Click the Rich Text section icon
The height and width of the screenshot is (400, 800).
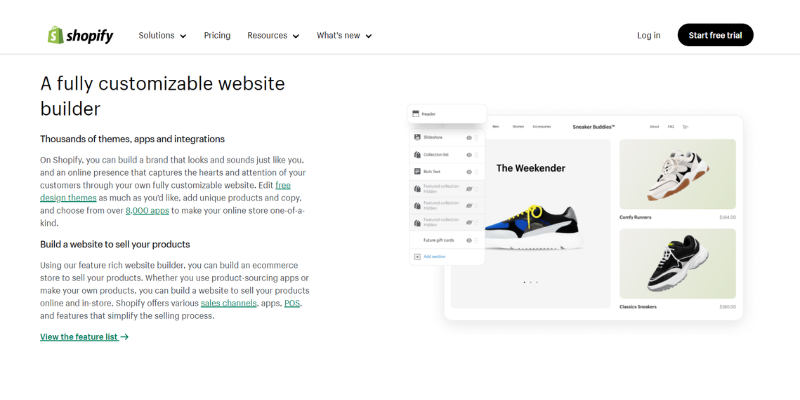point(416,172)
